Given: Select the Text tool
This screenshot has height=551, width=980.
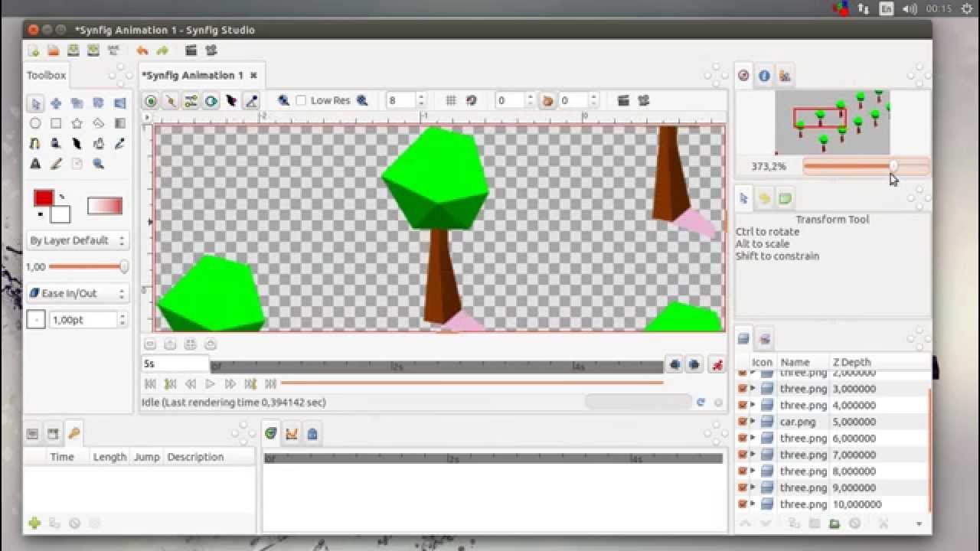Looking at the screenshot, I should click(x=35, y=163).
